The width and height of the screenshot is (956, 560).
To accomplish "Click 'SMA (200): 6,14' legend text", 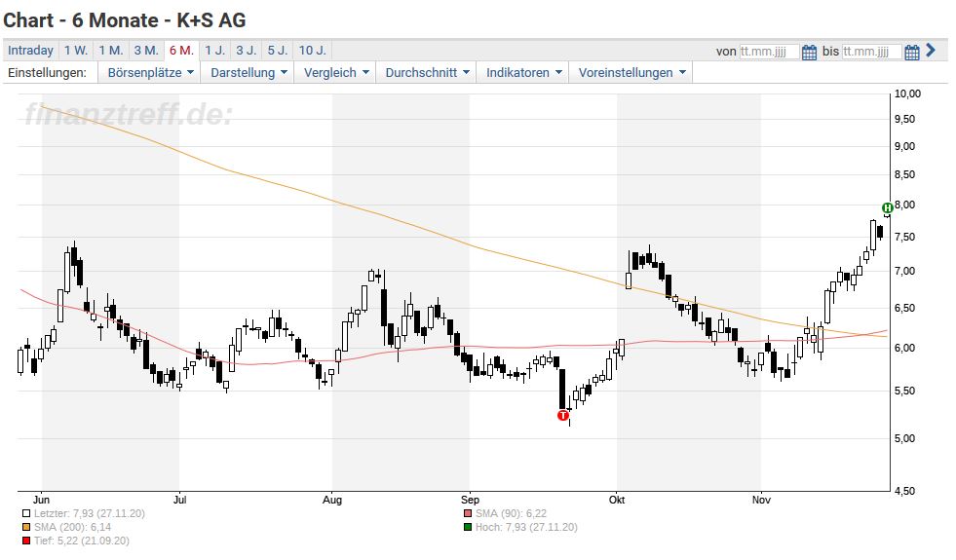I will click(72, 527).
